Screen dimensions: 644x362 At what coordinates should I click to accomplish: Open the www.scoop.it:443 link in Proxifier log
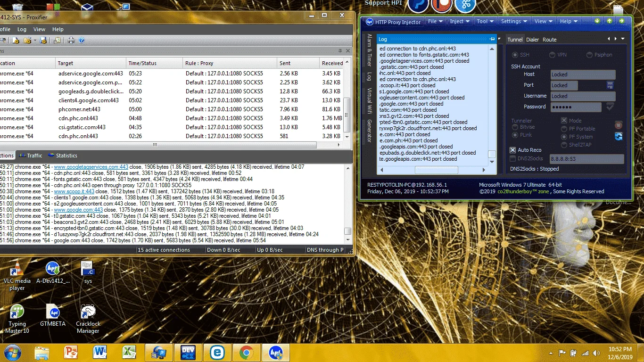[x=74, y=191]
